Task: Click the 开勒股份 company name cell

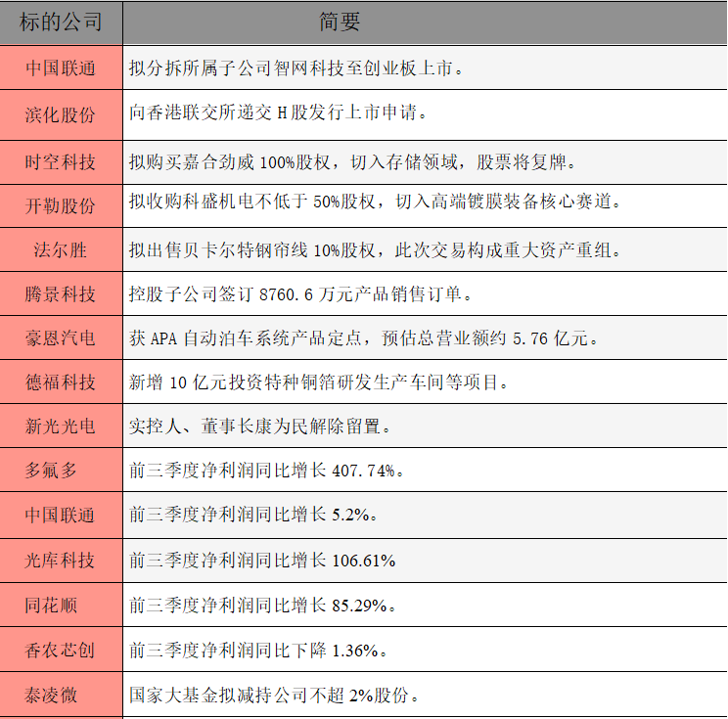Action: tap(61, 204)
